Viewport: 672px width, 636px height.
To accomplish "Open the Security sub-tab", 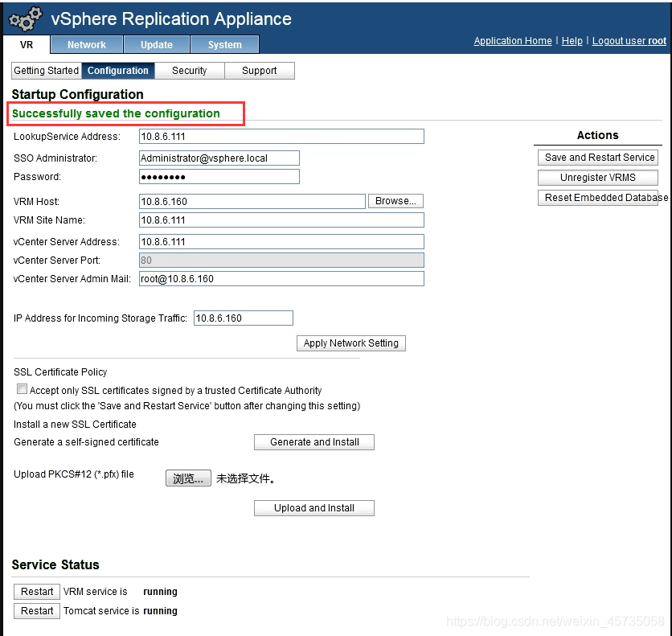I will [190, 71].
